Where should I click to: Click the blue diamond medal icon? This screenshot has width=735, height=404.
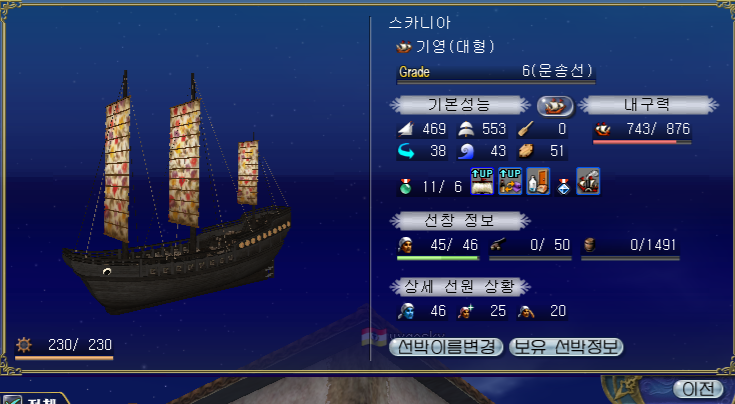(x=564, y=187)
